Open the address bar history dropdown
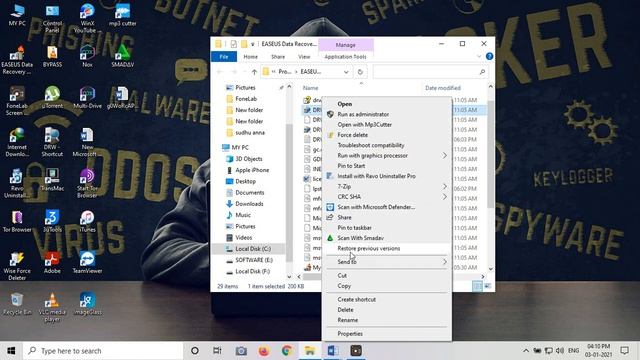Screen dimensions: 640x360 (346, 72)
